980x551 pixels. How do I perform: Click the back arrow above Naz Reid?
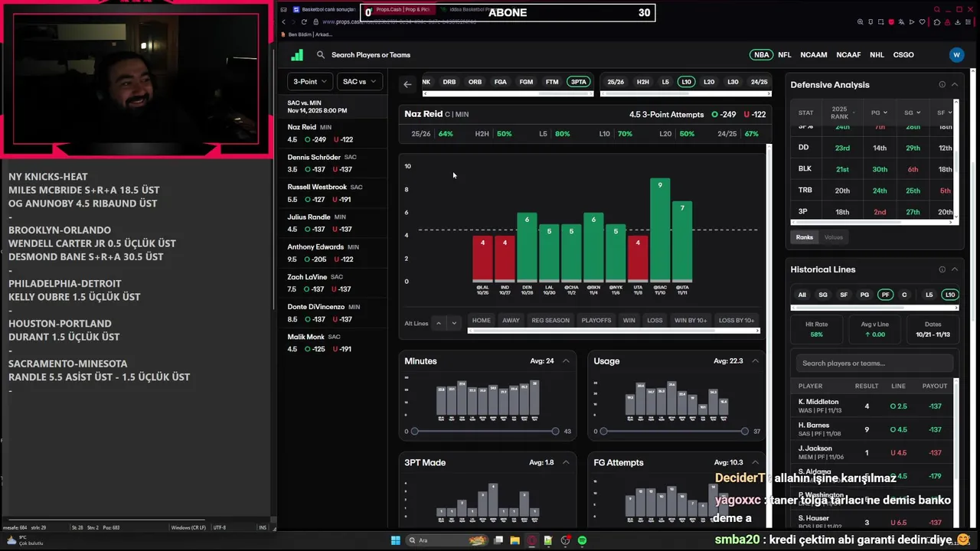tap(407, 84)
